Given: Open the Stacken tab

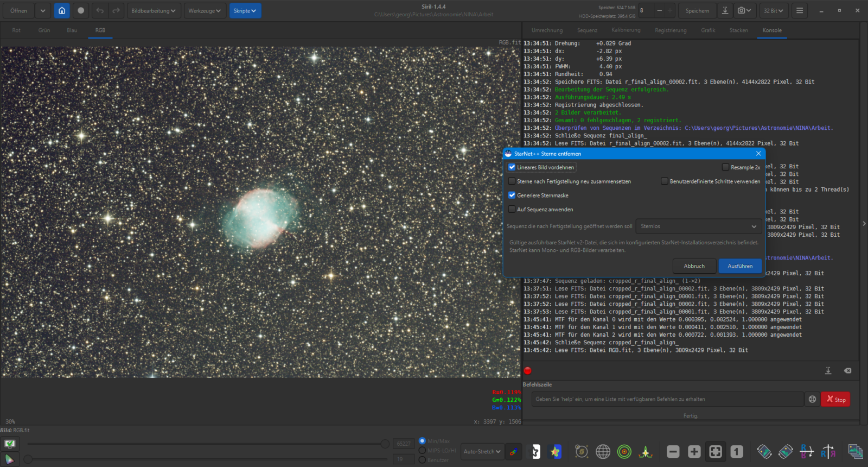Looking at the screenshot, I should 738,30.
